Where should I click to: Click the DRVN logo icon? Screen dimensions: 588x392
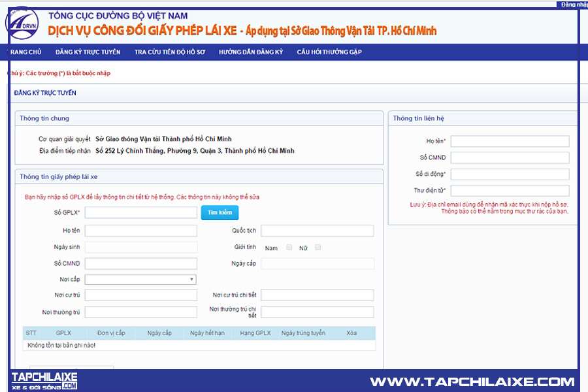22,24
